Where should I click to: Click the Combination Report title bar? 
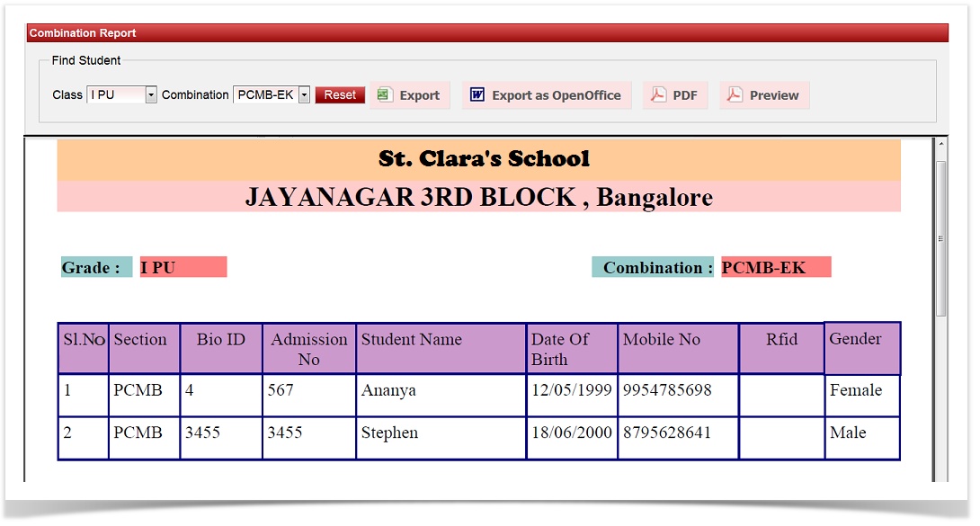pyautogui.click(x=486, y=33)
